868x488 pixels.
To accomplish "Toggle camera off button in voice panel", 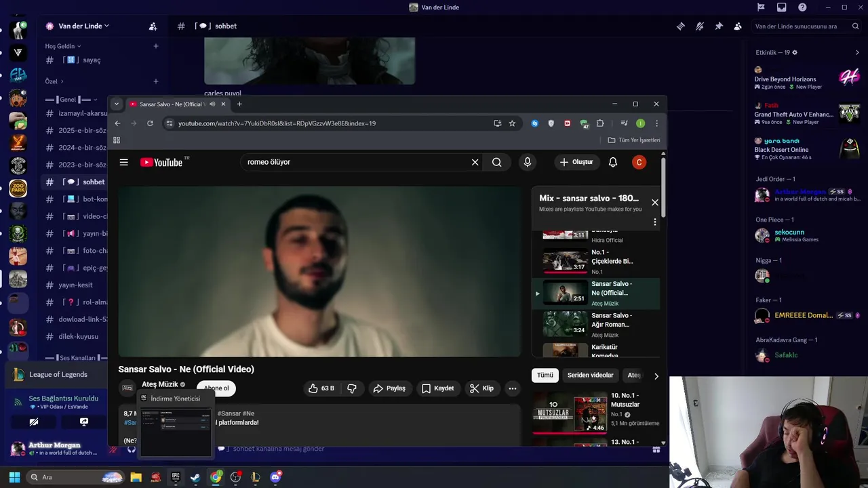I will point(34,422).
